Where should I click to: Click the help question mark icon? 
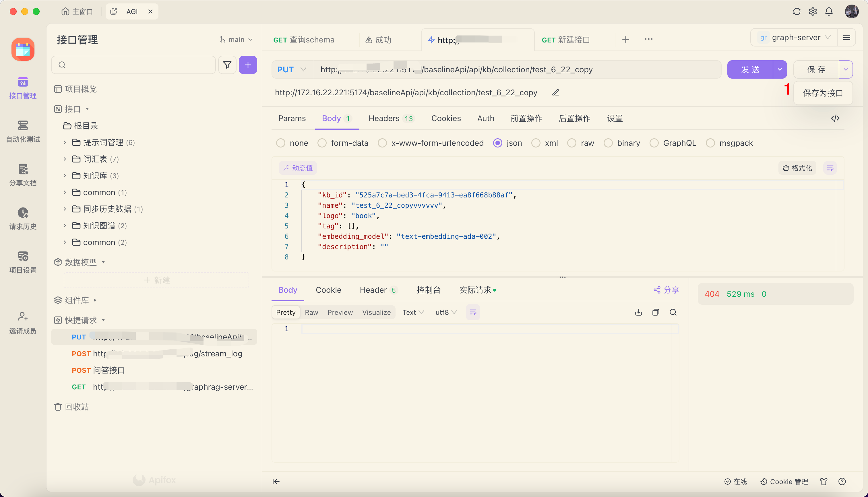click(842, 481)
